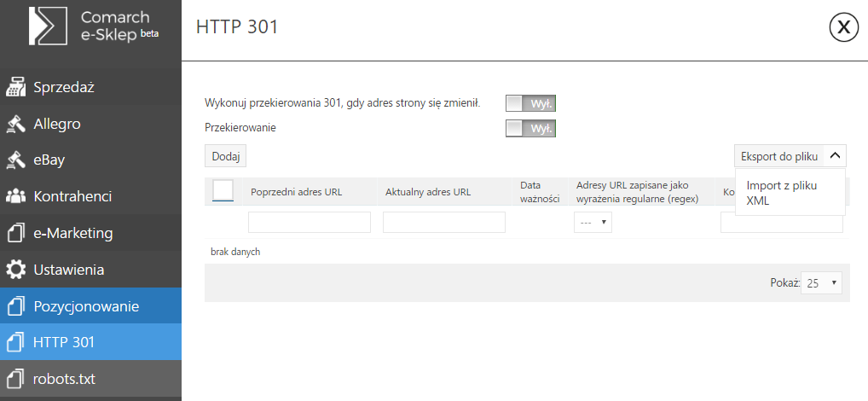Open the Sprzedaż menu
The image size is (868, 401).
[90, 88]
